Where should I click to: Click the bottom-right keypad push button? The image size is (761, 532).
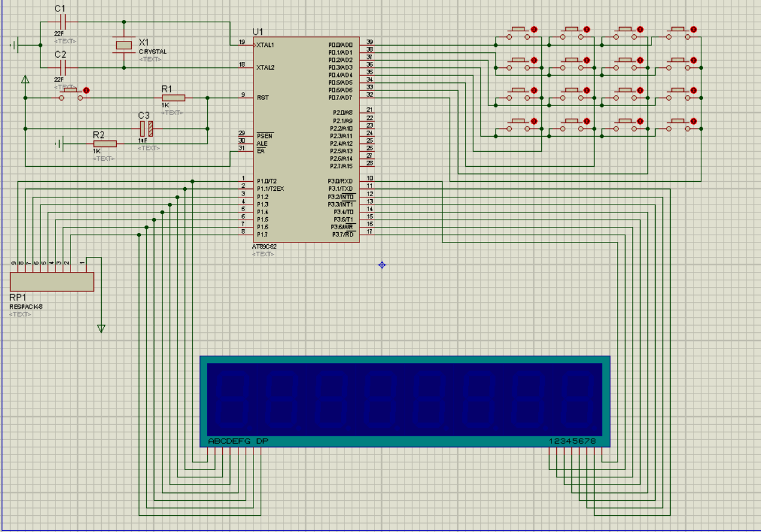[677, 125]
